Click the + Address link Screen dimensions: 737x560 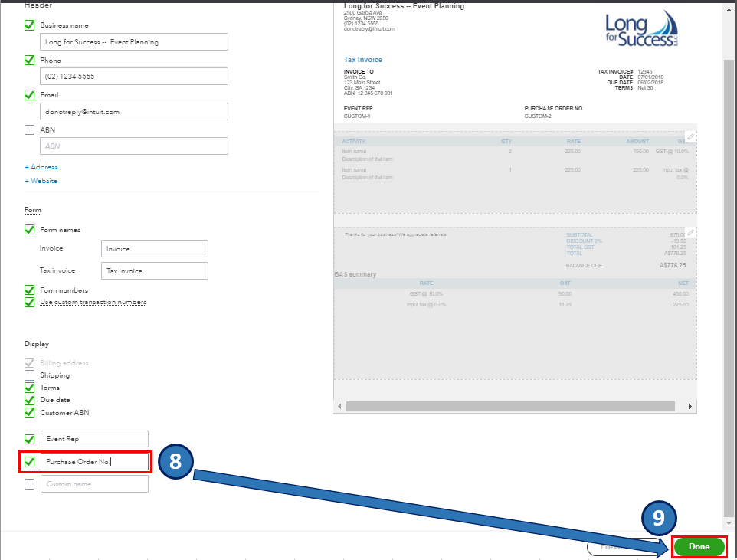[x=41, y=167]
